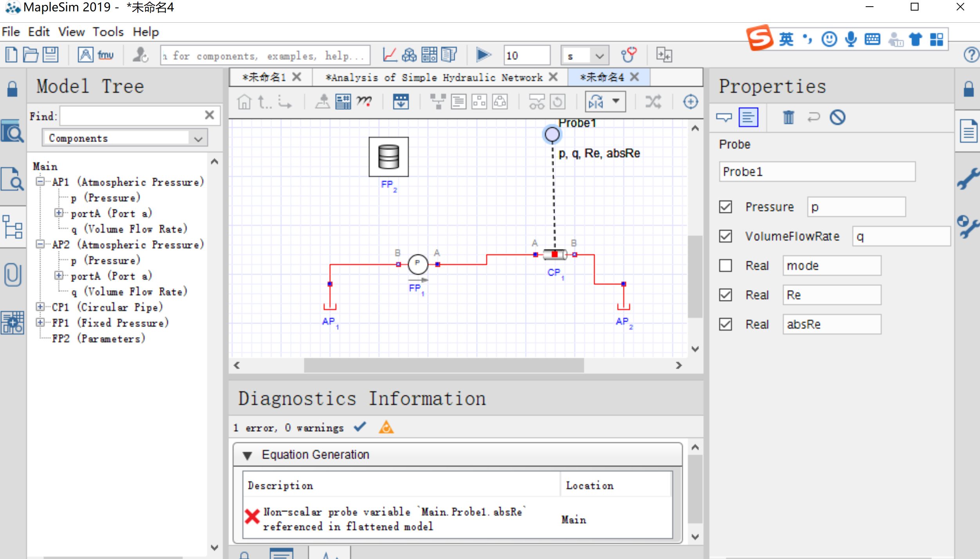980x559 pixels.
Task: Open the Modelica editor A icon
Action: click(x=85, y=55)
